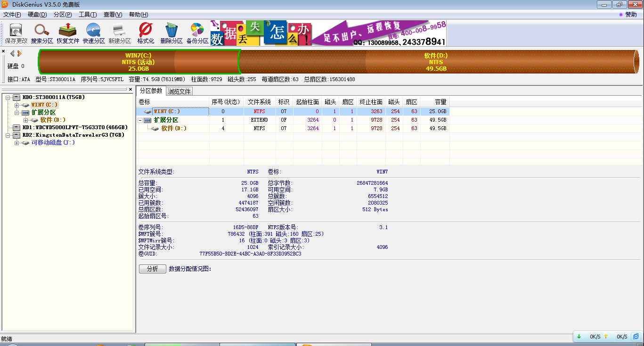Viewport: 644px width, 346px height.
Task: Open the 工具(T) menu
Action: click(88, 15)
